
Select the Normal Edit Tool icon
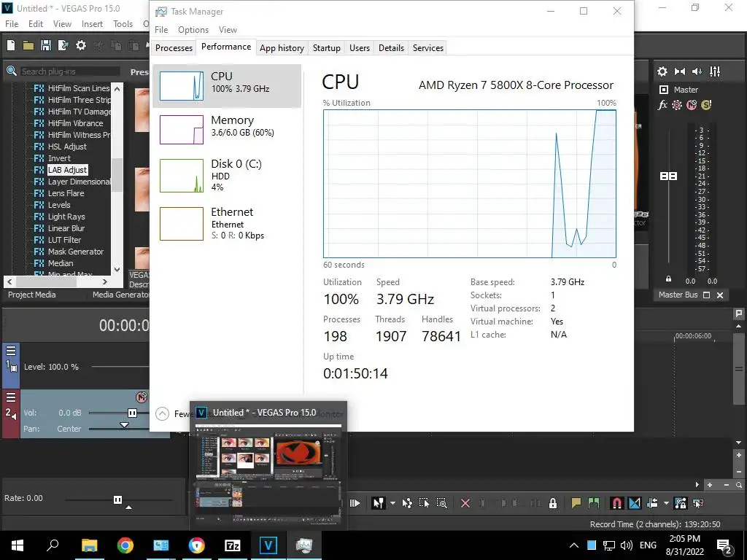pyautogui.click(x=379, y=503)
